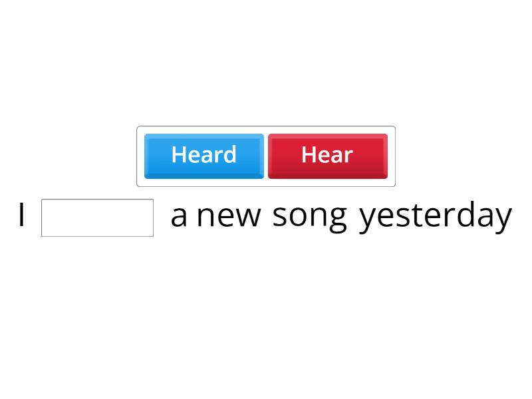Click the word 'yesterday' in the sentence

coord(435,215)
